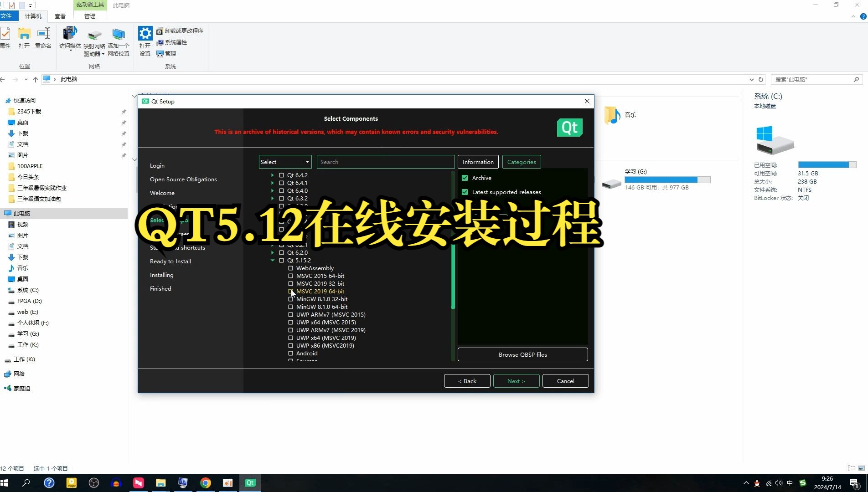The image size is (868, 492).
Task: Click the Qt Setup component Search field
Action: click(385, 162)
